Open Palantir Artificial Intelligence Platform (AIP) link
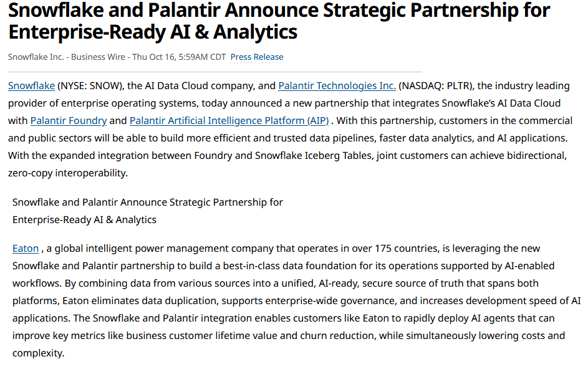This screenshot has height=382, width=588. pos(229,120)
